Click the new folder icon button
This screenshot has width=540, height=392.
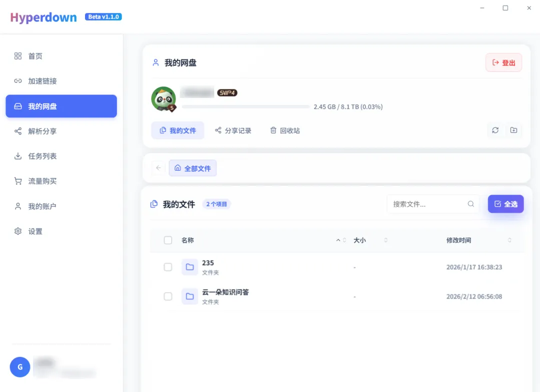513,130
